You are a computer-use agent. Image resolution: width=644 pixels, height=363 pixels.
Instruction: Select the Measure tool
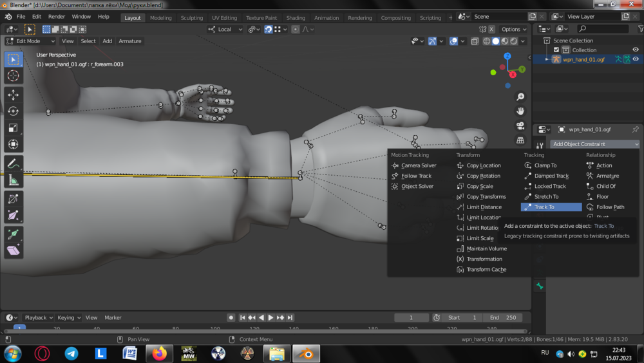pyautogui.click(x=13, y=181)
